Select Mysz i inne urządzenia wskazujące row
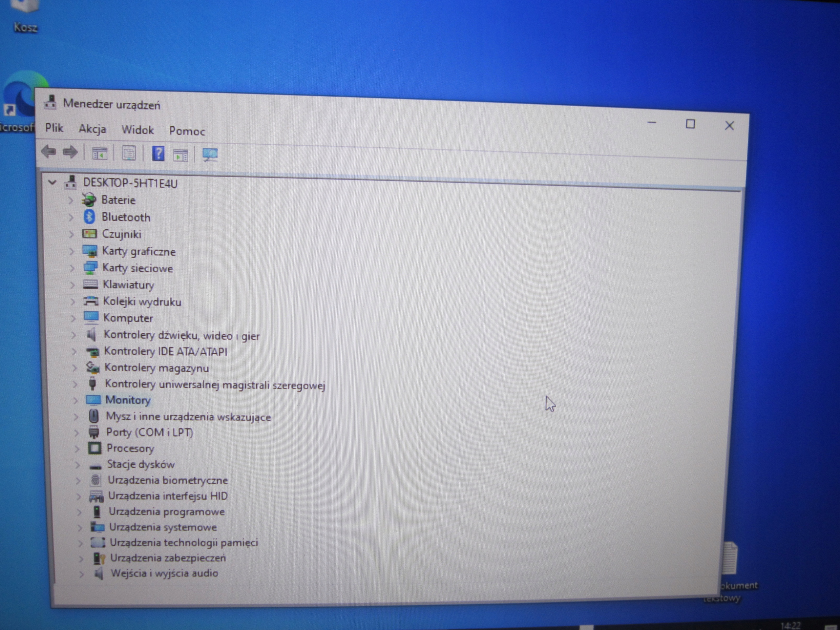Viewport: 840px width, 630px height. point(188,417)
